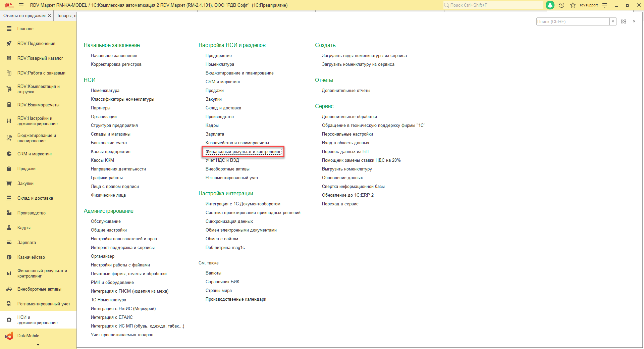Viewport: 644px width, 349px height.
Task: Click the Финансовый результат chart icon in sidebar
Action: (x=9, y=273)
